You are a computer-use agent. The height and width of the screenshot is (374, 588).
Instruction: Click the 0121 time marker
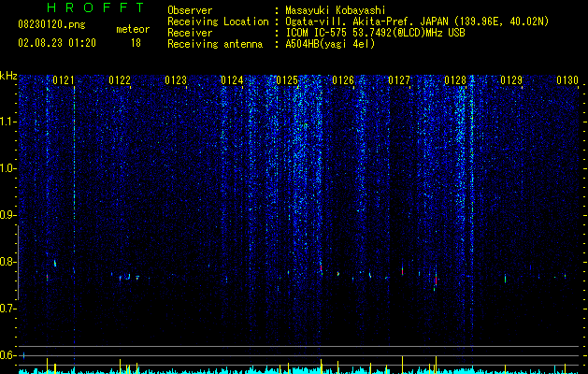(64, 80)
